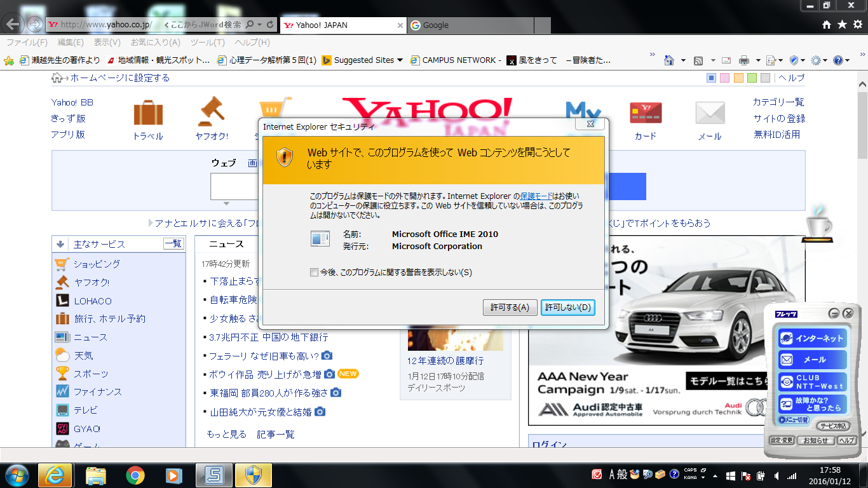Screen dimensions: 868x488
Task: Click the Action Center flag icon in tray
Action: [x=745, y=475]
